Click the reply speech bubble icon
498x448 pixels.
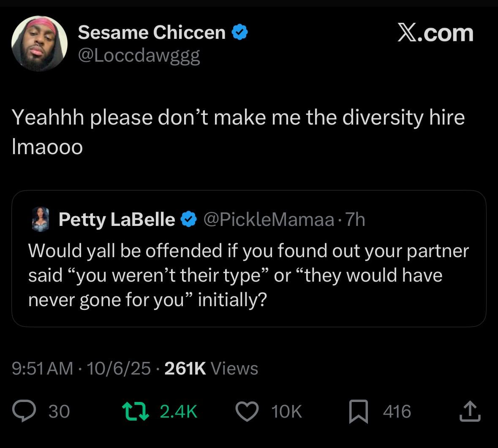24,411
